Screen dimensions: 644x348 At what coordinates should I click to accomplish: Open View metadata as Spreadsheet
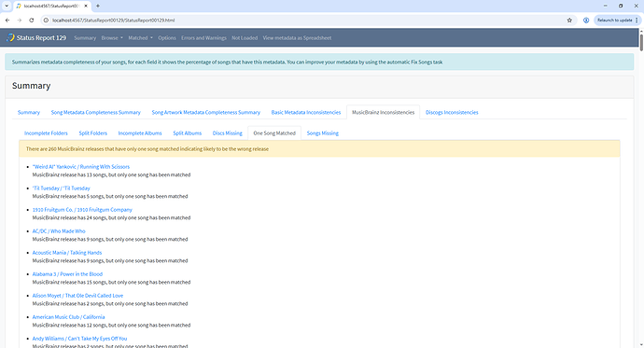pos(297,37)
